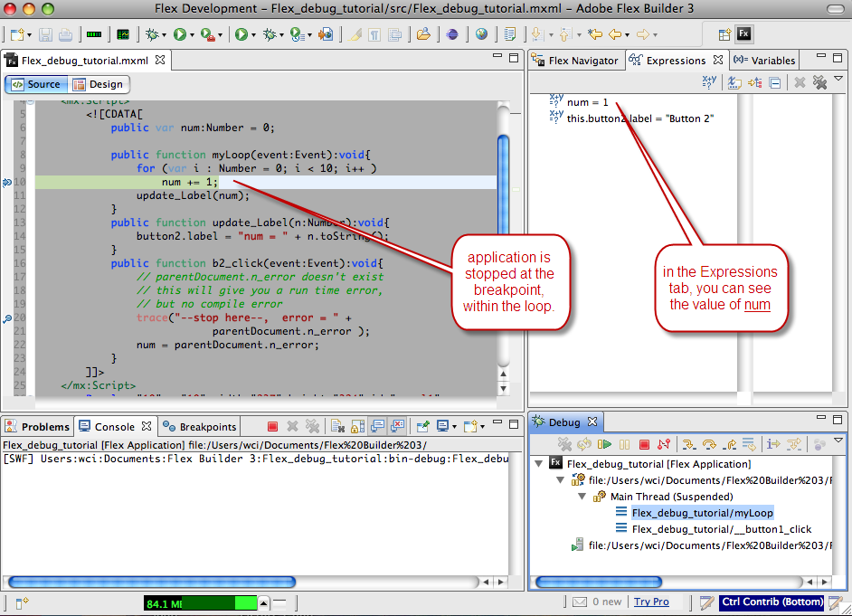Image resolution: width=852 pixels, height=616 pixels.
Task: Collapse the Flex_debug_tutorial [Flex Application] tree node
Action: pos(540,463)
